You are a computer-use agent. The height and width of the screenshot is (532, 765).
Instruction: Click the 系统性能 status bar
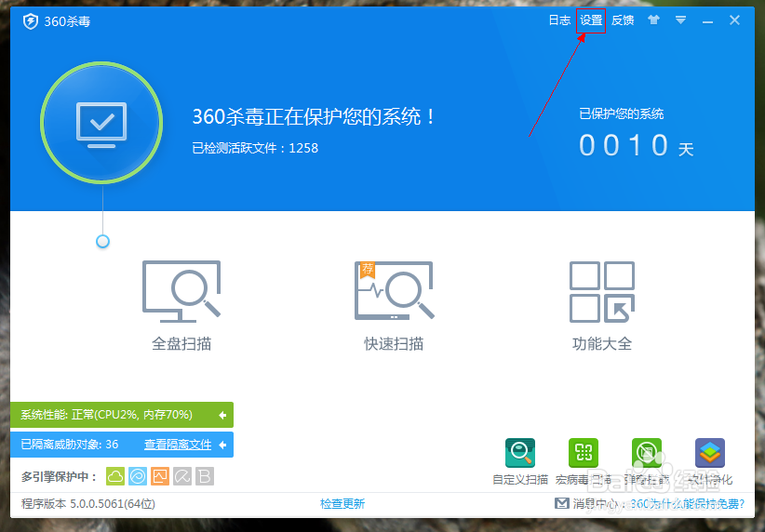click(122, 415)
